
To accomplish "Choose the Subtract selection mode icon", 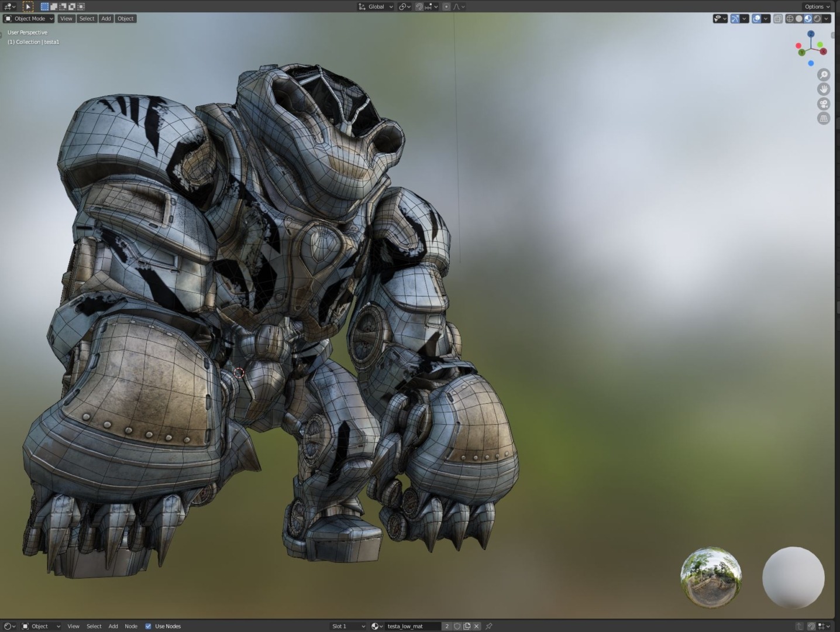I will [63, 6].
